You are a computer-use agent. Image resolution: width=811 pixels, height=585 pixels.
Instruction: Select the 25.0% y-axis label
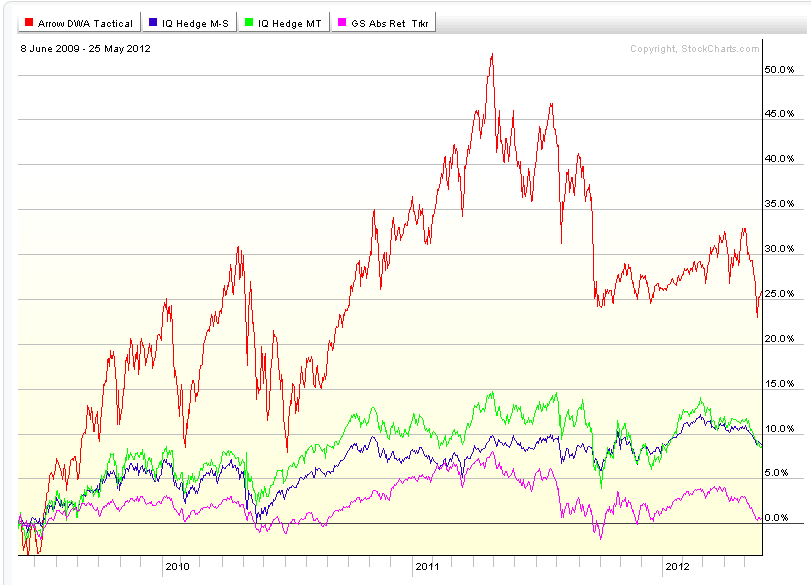[780, 294]
